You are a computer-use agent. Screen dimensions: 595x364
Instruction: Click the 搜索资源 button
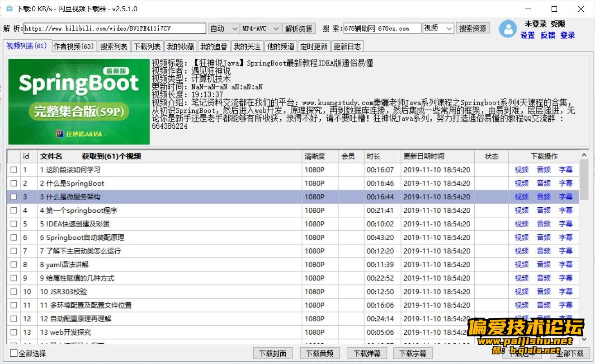(x=472, y=28)
